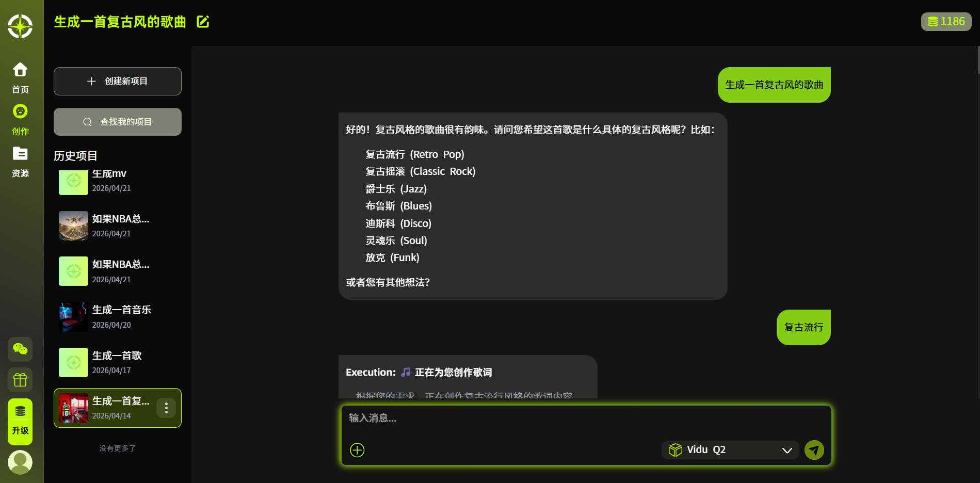This screenshot has height=483, width=980.
Task: Open the WeChat contact icon
Action: (x=20, y=349)
